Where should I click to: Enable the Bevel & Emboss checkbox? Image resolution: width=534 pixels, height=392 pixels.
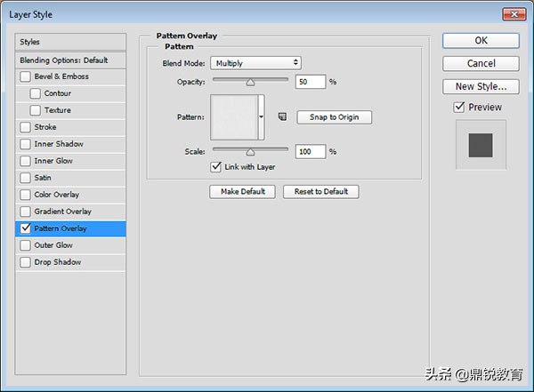25,76
